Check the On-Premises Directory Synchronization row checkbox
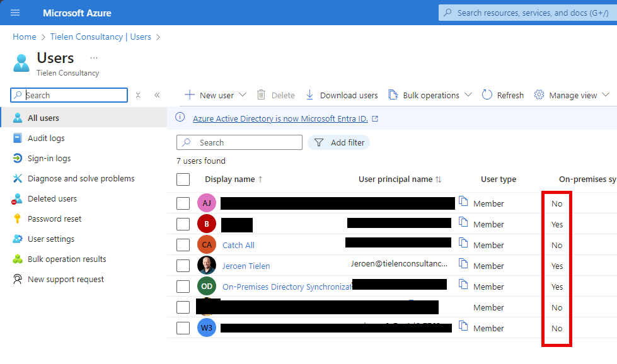 point(183,287)
